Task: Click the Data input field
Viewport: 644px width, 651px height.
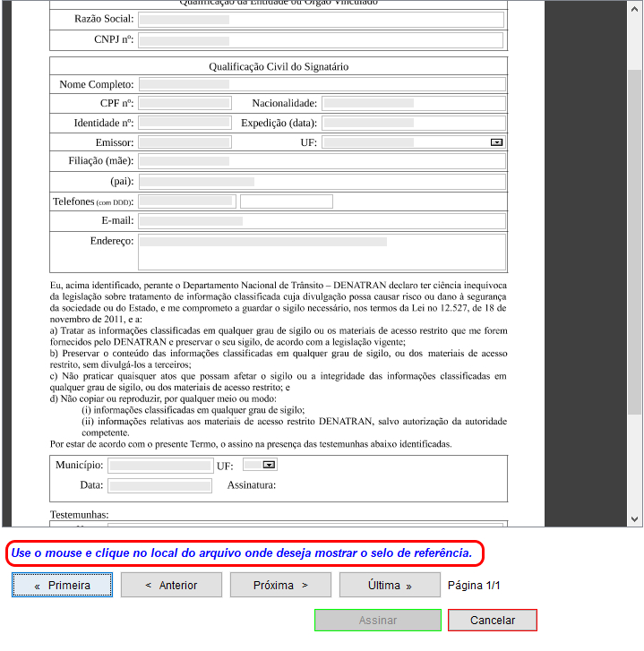Action: 159,485
